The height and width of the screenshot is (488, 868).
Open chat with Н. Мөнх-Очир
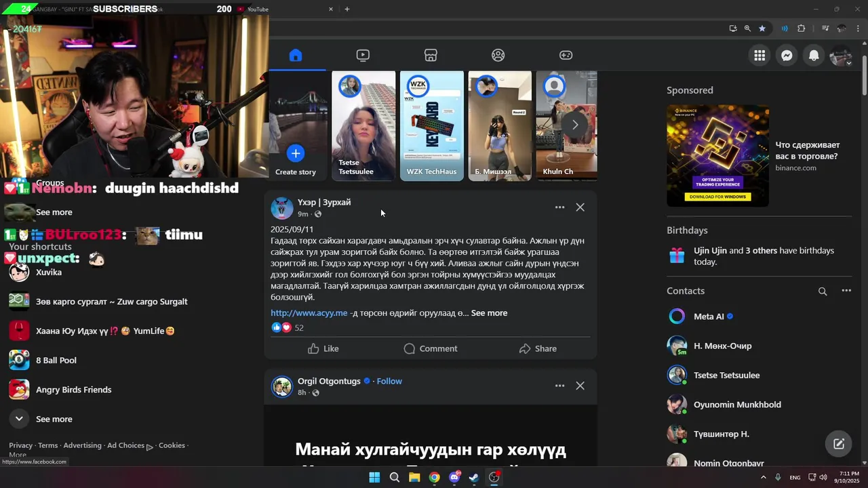click(758, 346)
